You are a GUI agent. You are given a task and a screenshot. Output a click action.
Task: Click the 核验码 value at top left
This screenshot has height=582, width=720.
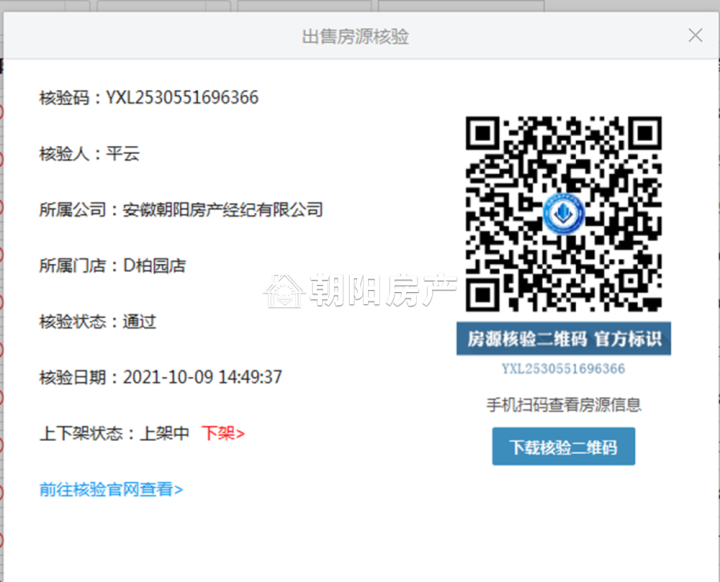[x=182, y=98]
